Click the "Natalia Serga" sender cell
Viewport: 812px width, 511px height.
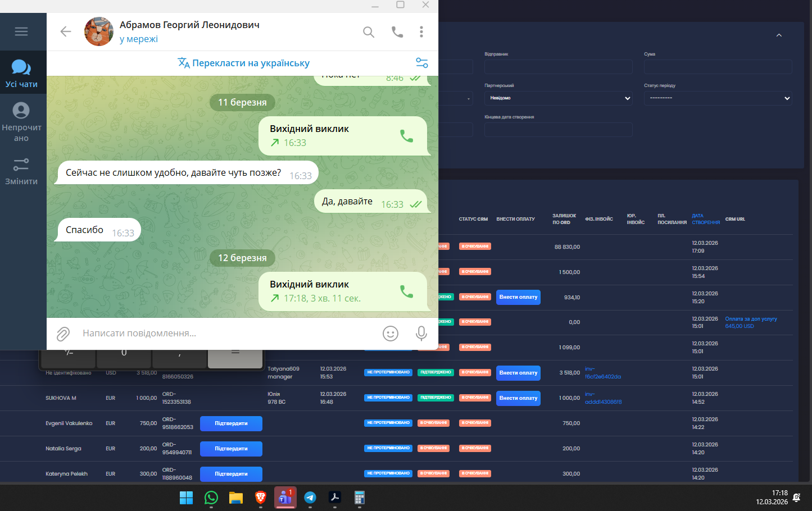pyautogui.click(x=63, y=449)
